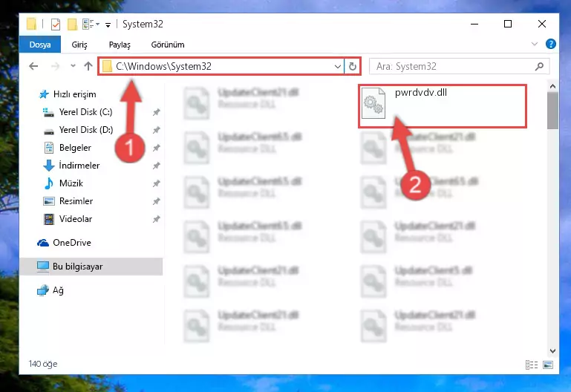Viewport: 571px width, 392px height.
Task: Click the New folder icon in quick access toolbar
Action: [73, 24]
